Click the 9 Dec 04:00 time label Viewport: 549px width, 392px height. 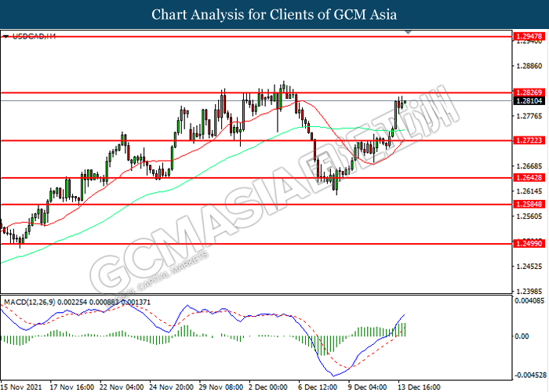pos(367,387)
